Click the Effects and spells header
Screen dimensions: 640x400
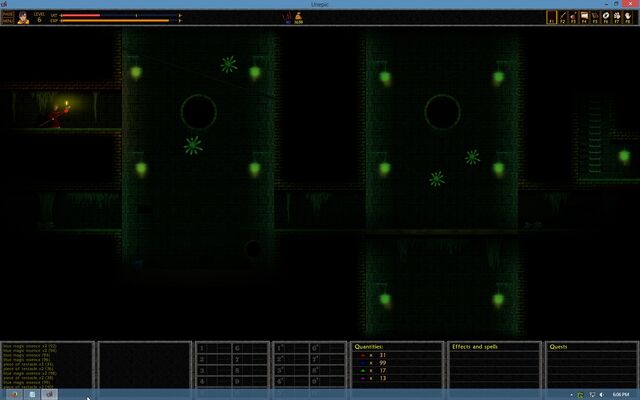pyautogui.click(x=475, y=347)
